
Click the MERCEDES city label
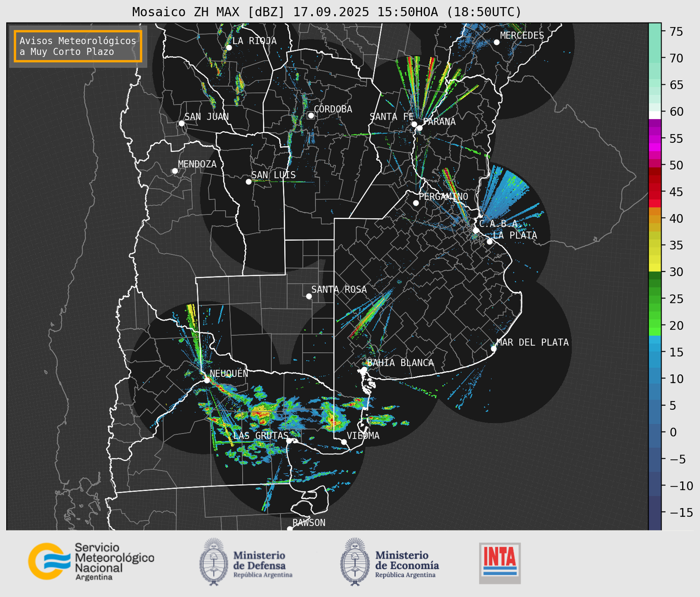[x=522, y=36]
